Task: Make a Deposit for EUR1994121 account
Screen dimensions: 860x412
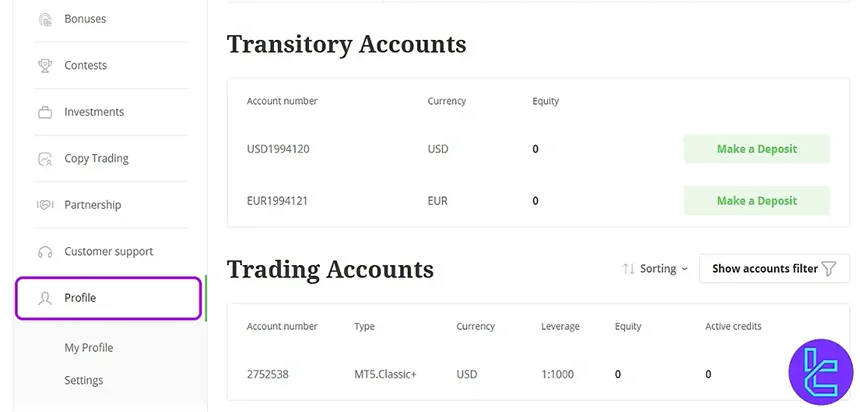Action: [x=756, y=201]
